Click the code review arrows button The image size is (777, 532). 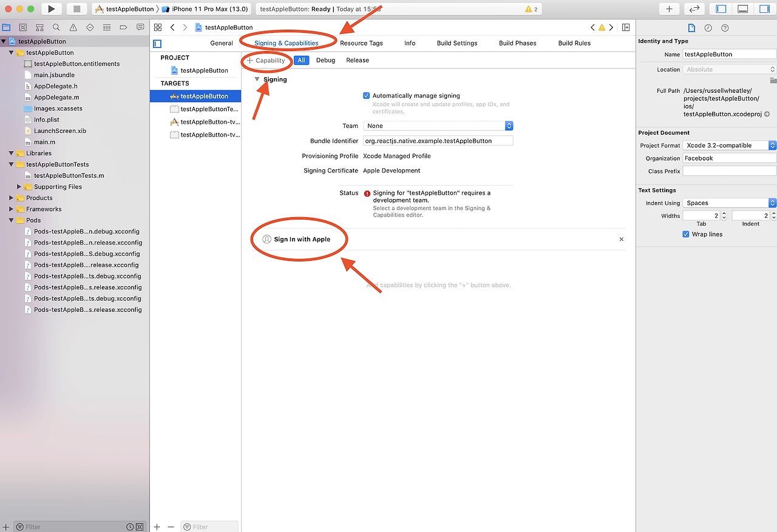[x=694, y=9]
